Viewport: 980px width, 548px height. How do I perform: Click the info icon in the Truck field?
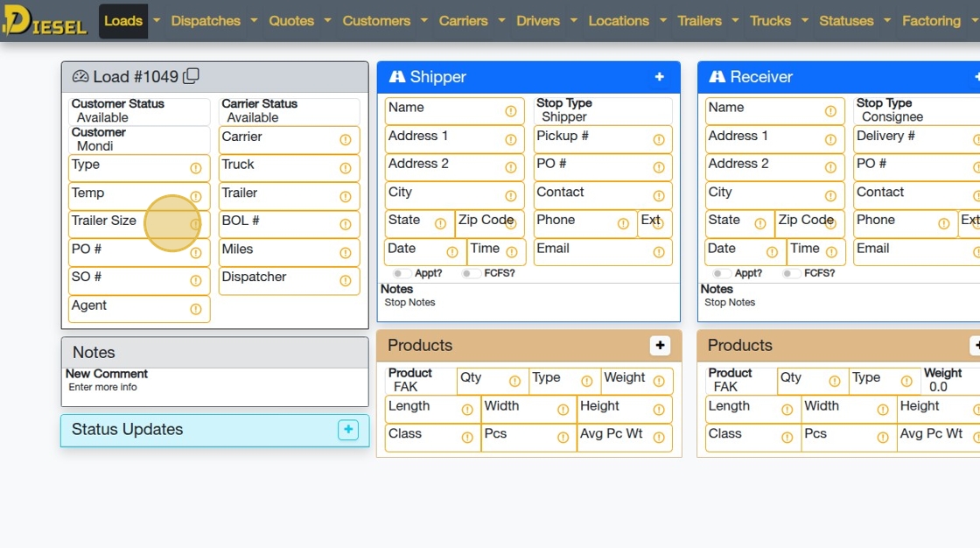point(346,168)
